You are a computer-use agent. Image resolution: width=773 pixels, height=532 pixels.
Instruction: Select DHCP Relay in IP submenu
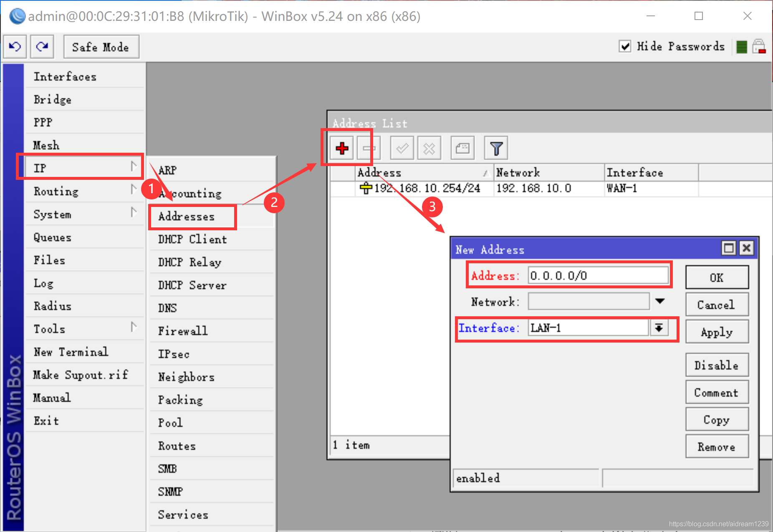[x=212, y=262]
